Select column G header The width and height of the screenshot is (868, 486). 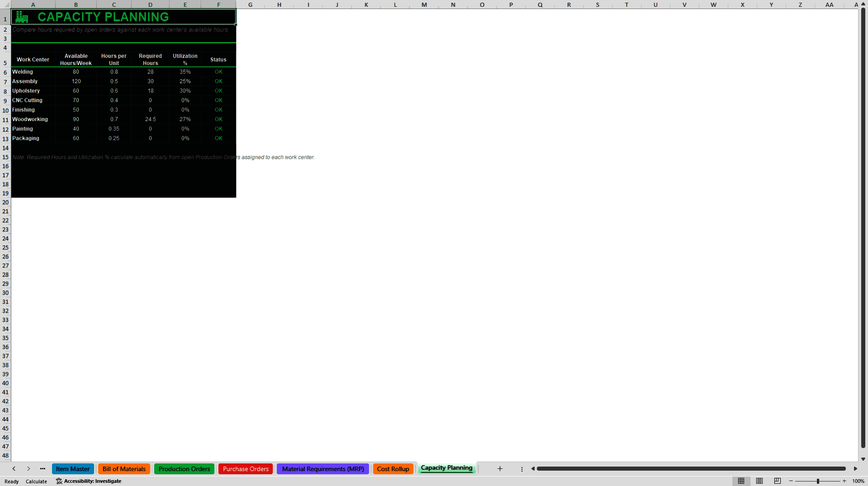pos(250,5)
